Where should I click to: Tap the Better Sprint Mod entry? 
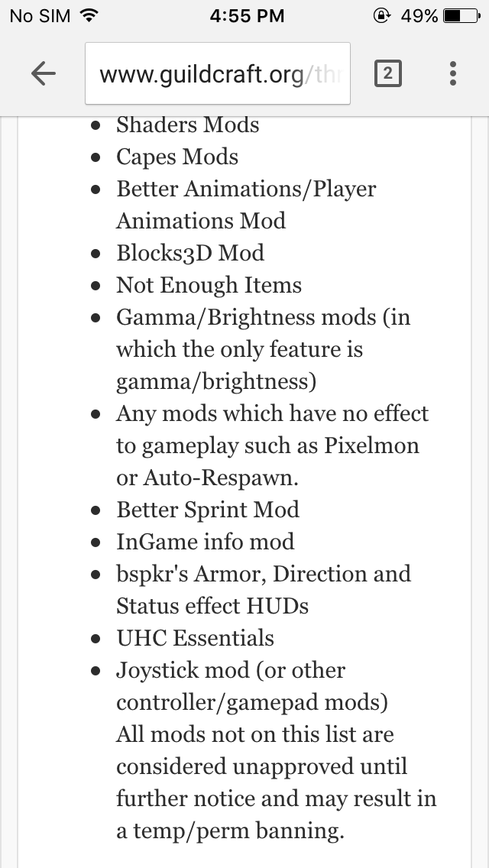click(x=208, y=510)
